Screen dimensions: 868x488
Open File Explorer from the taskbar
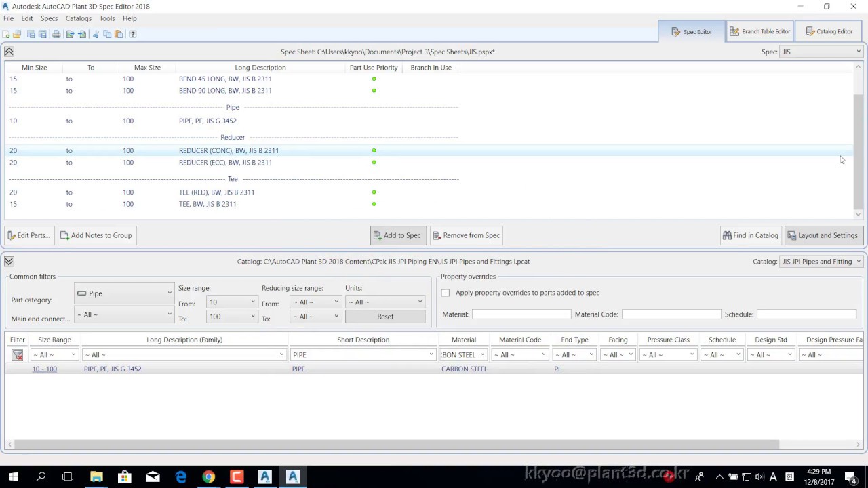pos(96,477)
